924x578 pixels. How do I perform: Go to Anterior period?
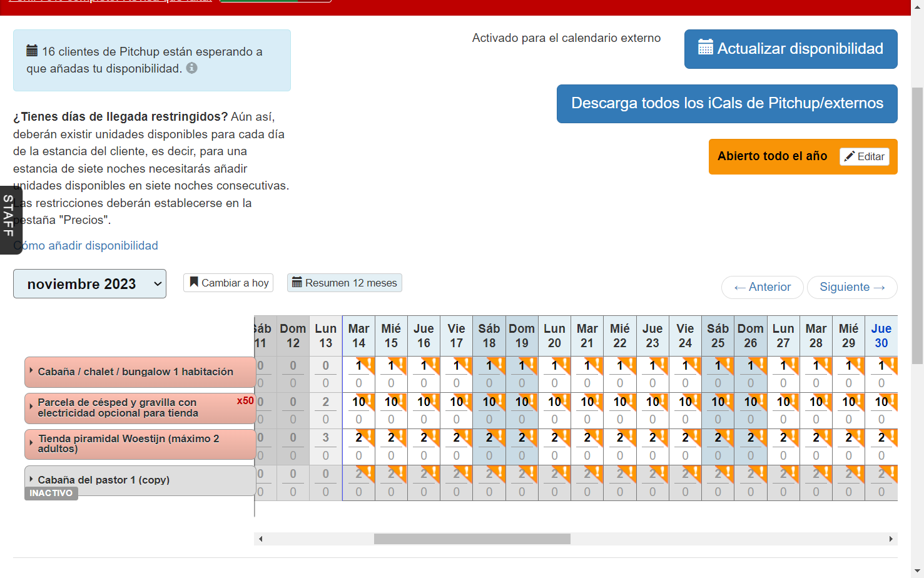pyautogui.click(x=763, y=287)
